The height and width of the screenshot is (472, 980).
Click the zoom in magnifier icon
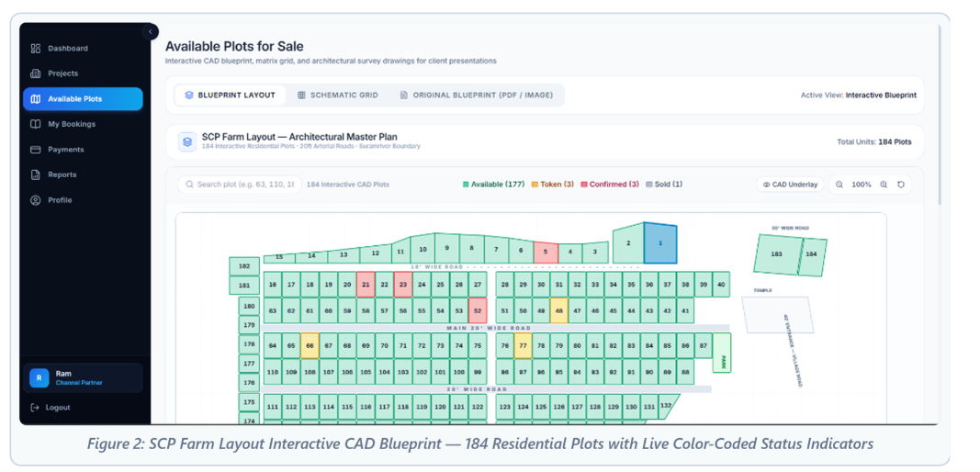click(884, 185)
